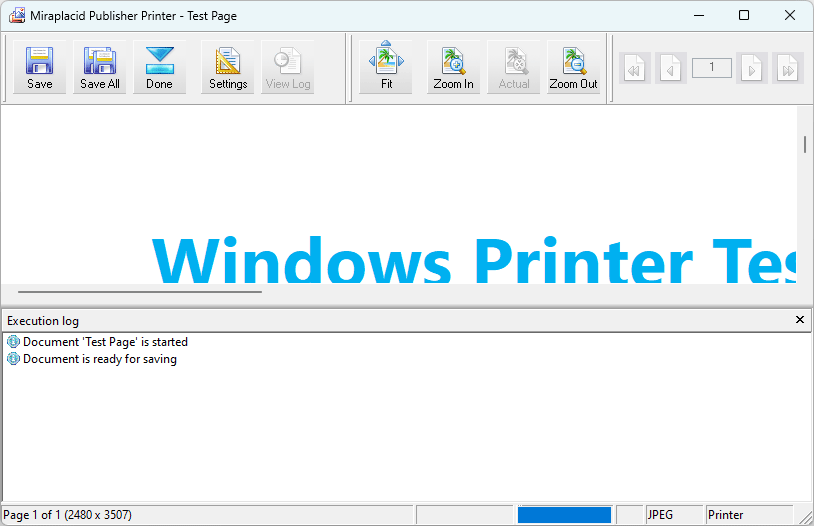Screen dimensions: 814x526
Task: Select the 'Test Page is started' log entry
Action: (x=105, y=342)
